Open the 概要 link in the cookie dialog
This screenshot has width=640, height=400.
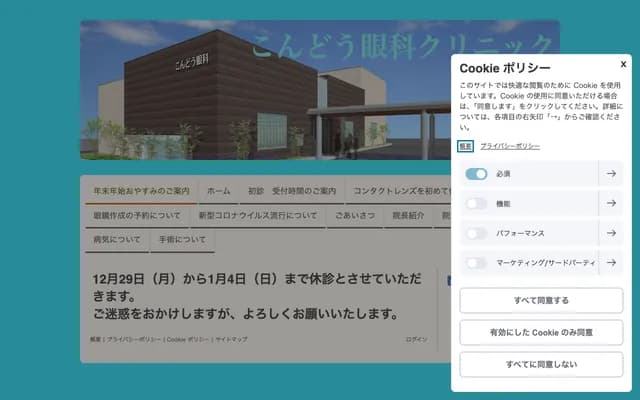coord(465,146)
